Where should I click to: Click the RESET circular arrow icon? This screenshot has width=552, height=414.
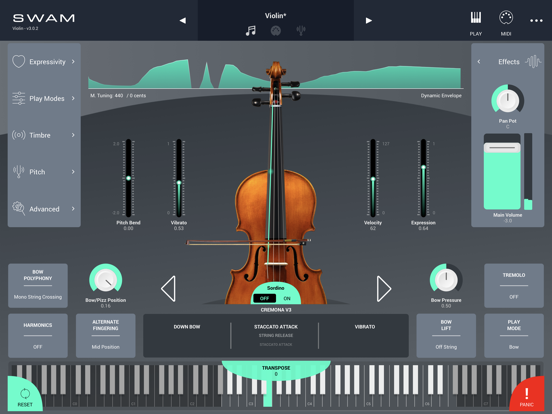[x=25, y=393]
